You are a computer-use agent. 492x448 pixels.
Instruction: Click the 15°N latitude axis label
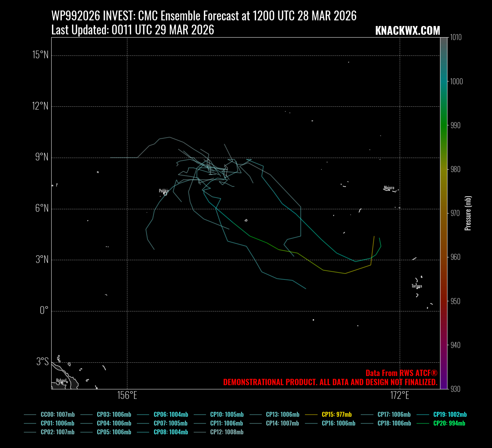pos(40,55)
